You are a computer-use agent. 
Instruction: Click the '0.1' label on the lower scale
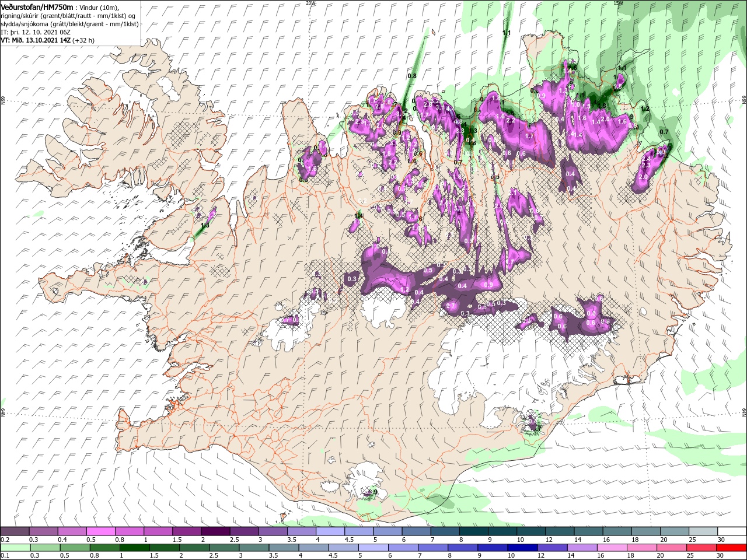click(x=4, y=556)
